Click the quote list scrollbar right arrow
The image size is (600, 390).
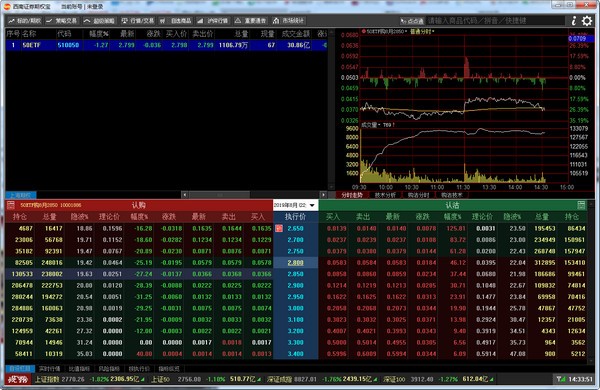click(323, 195)
